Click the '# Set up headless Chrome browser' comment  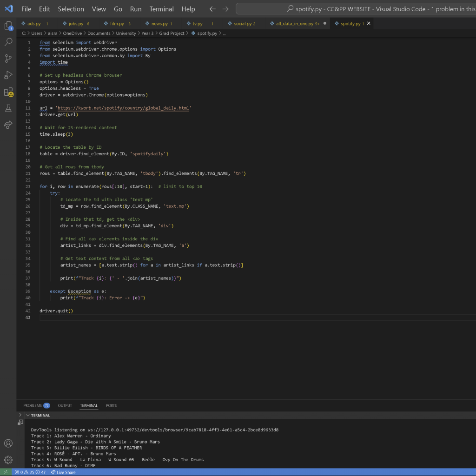81,75
